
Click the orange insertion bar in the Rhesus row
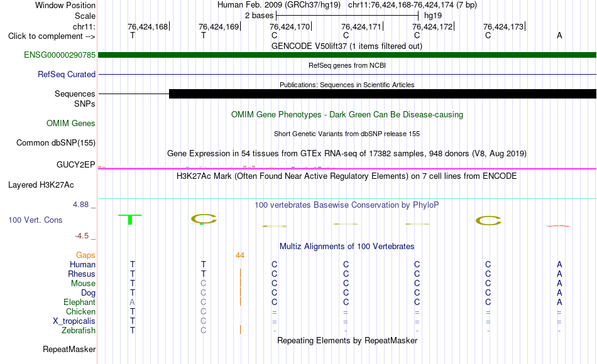pos(240,274)
